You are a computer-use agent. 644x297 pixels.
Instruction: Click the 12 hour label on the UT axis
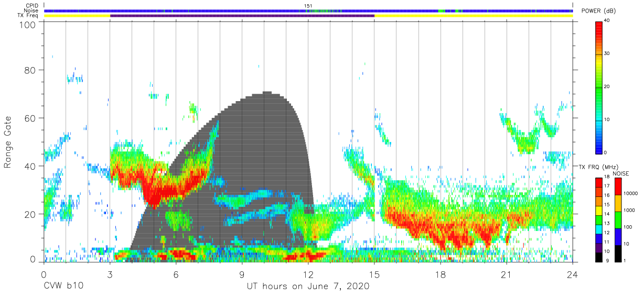tap(308, 274)
